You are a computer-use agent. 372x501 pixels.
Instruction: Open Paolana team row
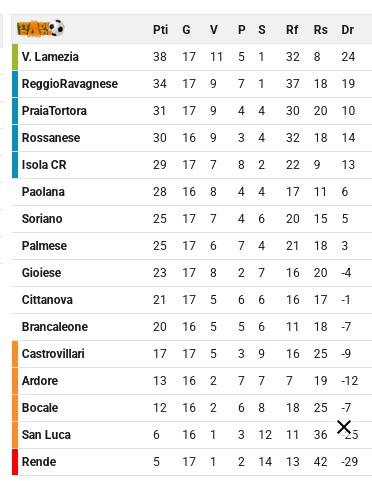tap(192, 192)
